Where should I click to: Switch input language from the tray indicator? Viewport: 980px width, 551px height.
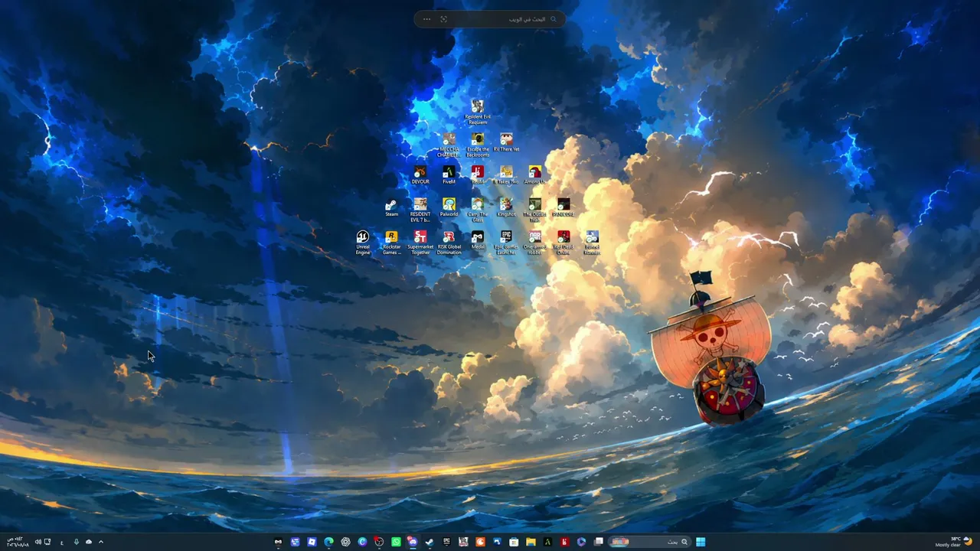62,542
